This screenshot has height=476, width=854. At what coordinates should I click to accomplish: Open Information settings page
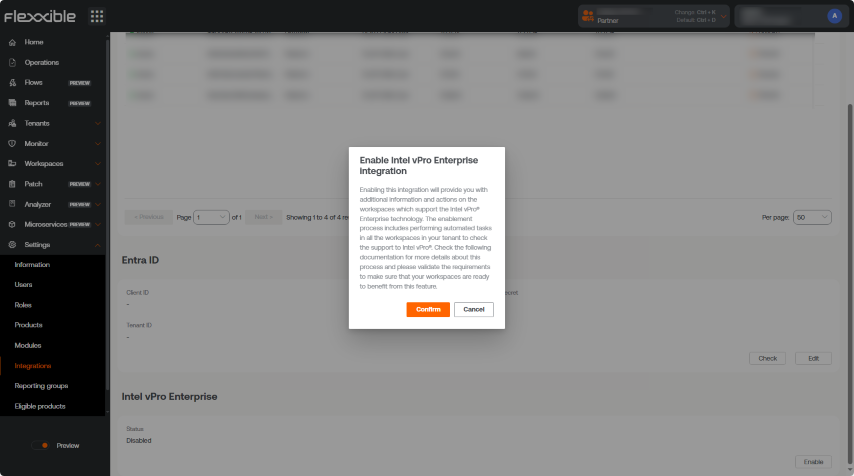32,265
